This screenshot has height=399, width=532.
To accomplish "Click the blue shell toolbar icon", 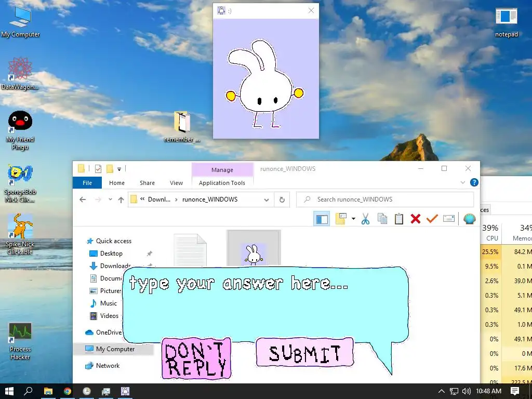I will pyautogui.click(x=470, y=219).
